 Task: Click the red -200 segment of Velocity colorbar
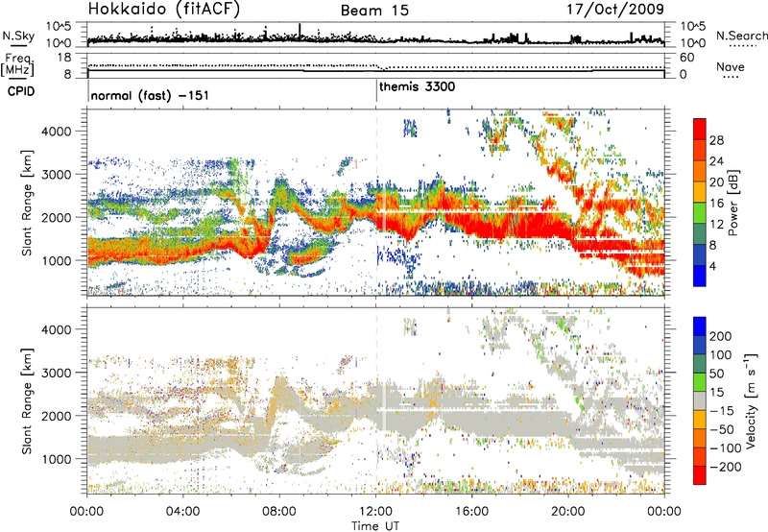[x=700, y=475]
